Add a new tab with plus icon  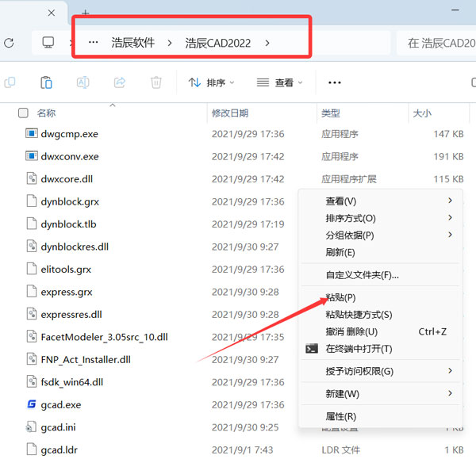[86, 13]
